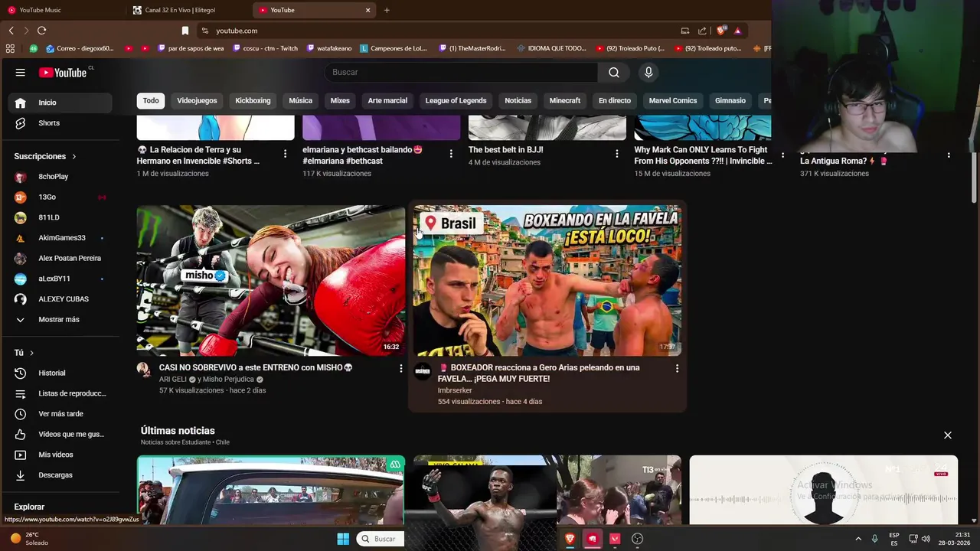Open Windows Start menu

[x=343, y=539]
